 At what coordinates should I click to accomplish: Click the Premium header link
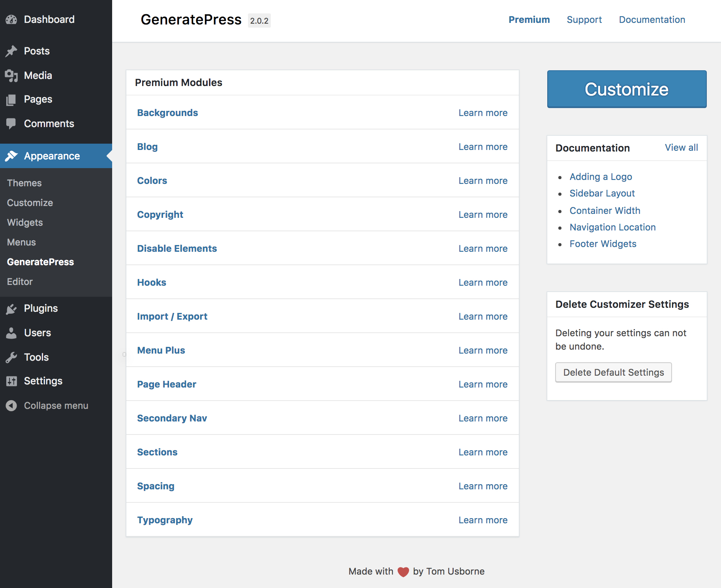tap(529, 20)
